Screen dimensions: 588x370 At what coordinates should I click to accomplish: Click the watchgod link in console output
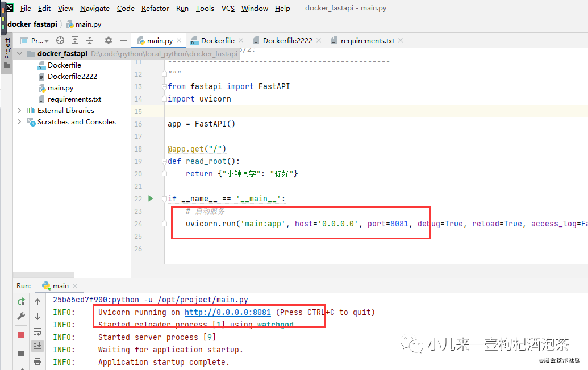pyautogui.click(x=275, y=324)
